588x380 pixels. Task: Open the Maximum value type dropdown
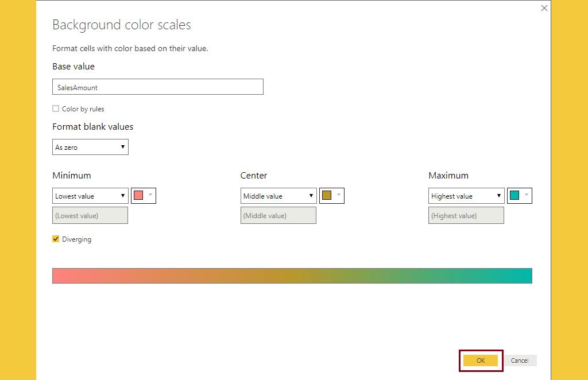pos(466,196)
